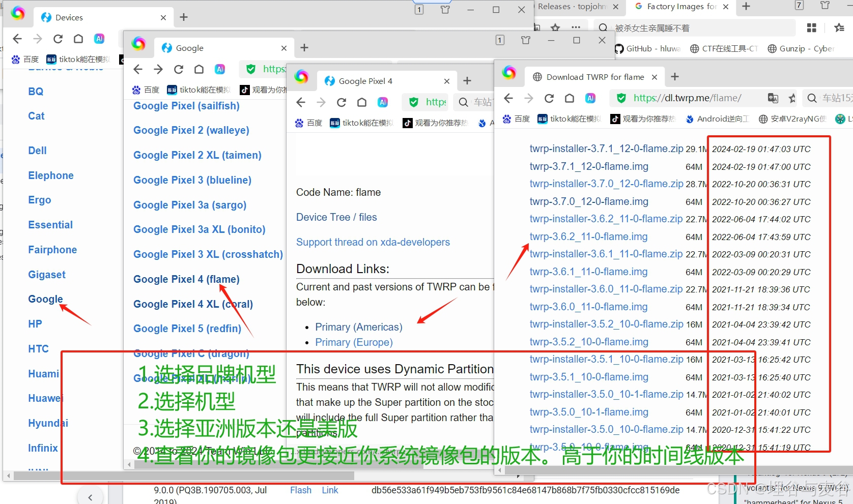Go forward in the Google tab window
The width and height of the screenshot is (853, 504).
(158, 69)
